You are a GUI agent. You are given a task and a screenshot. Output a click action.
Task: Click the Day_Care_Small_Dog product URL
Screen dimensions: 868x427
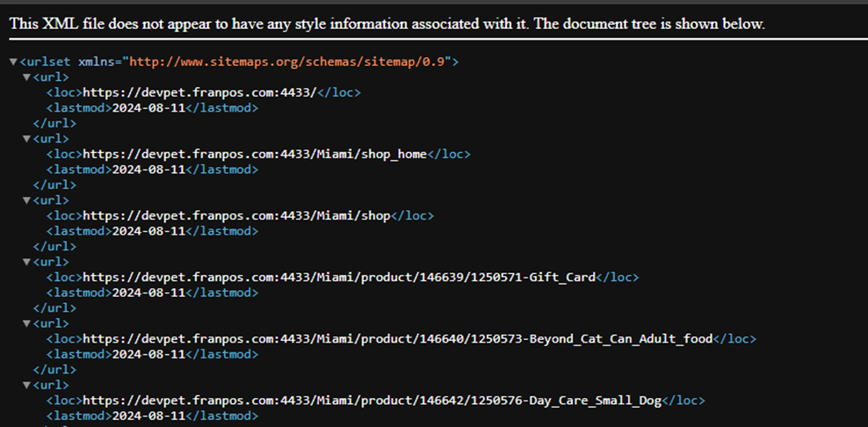tap(372, 400)
